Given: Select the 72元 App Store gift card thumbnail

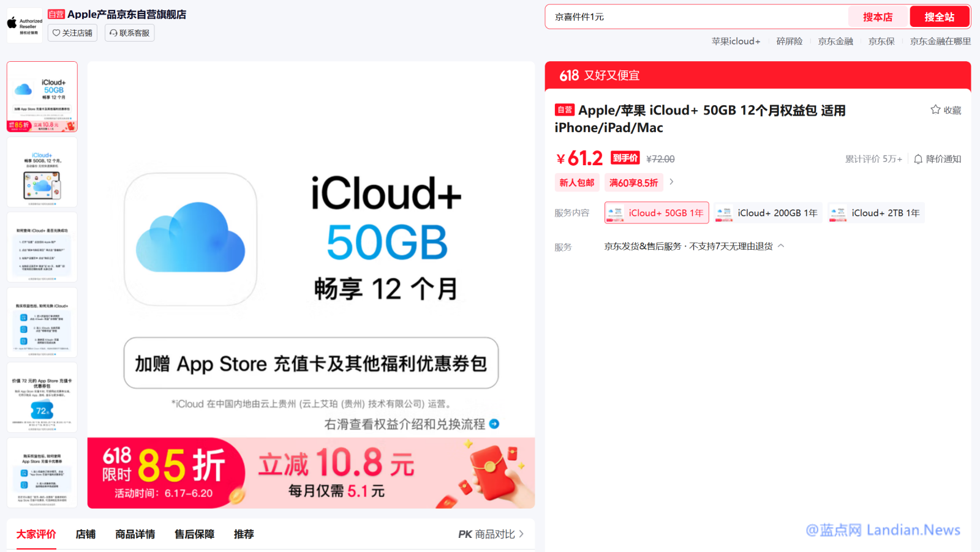Looking at the screenshot, I should [x=42, y=398].
